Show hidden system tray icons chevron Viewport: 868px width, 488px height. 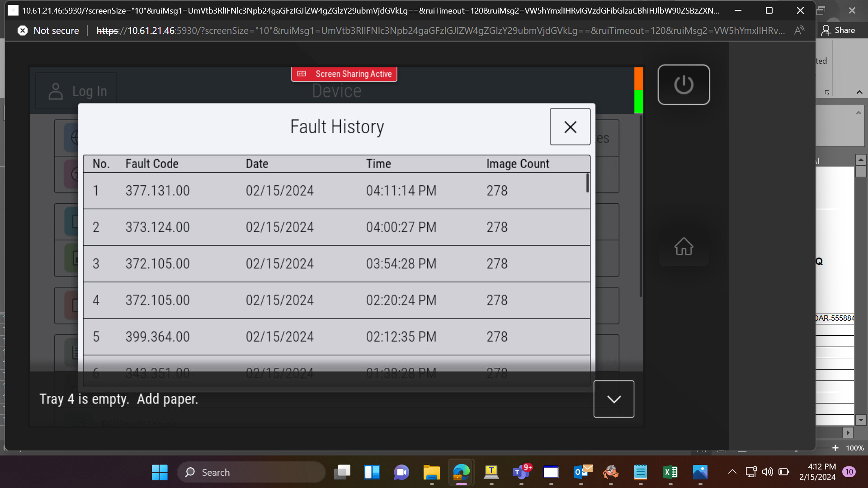coord(732,472)
